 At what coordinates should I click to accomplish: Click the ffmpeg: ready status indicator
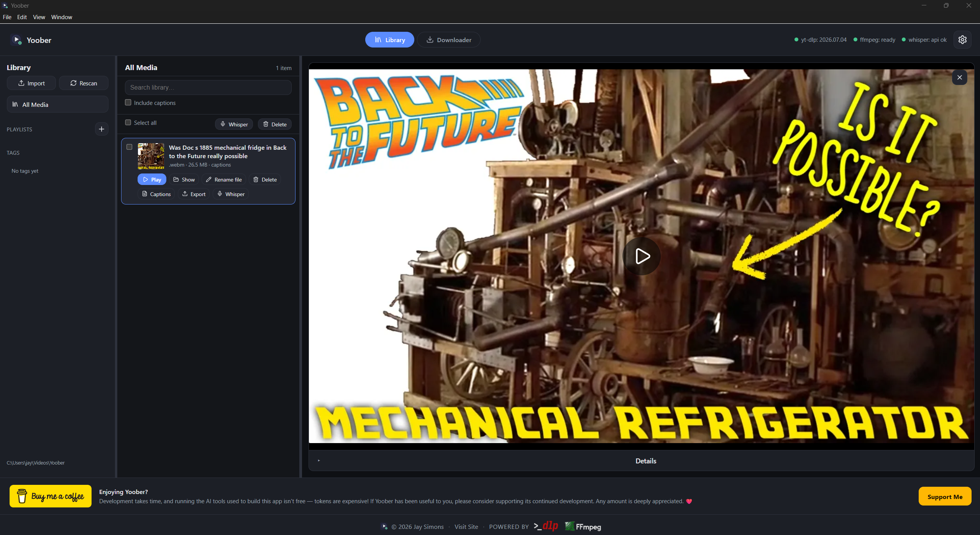point(875,40)
